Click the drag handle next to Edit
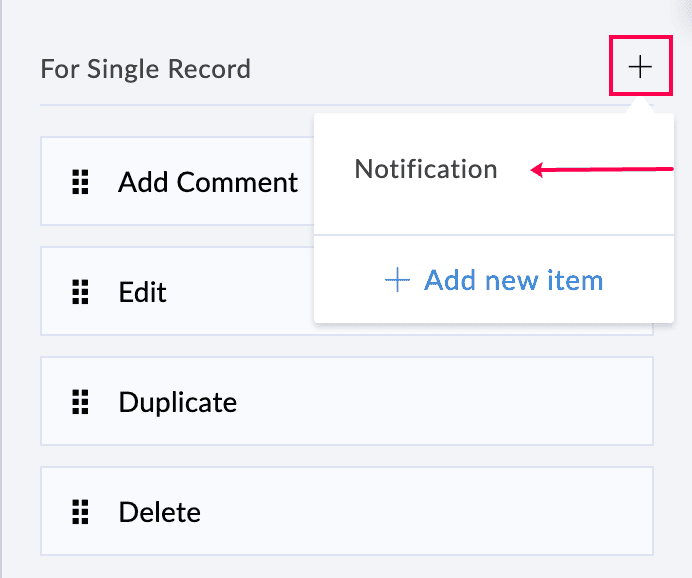The height and width of the screenshot is (578, 692). [81, 292]
